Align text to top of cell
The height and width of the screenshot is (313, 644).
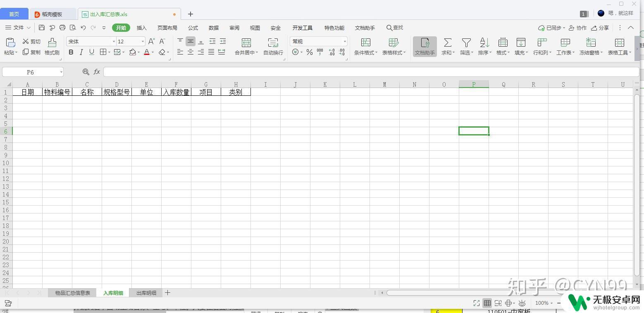(180, 41)
